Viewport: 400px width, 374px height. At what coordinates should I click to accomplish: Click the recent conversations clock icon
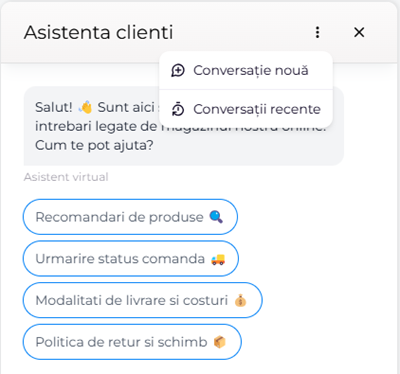point(178,109)
